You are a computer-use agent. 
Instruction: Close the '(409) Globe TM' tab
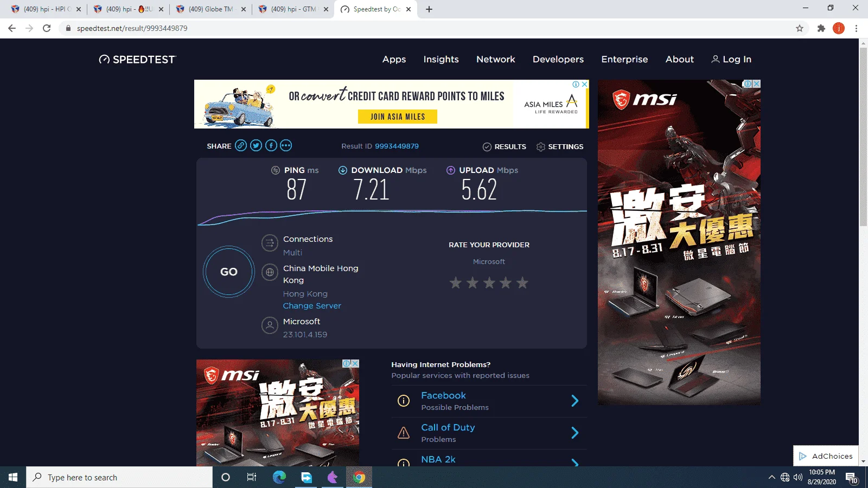click(x=244, y=9)
